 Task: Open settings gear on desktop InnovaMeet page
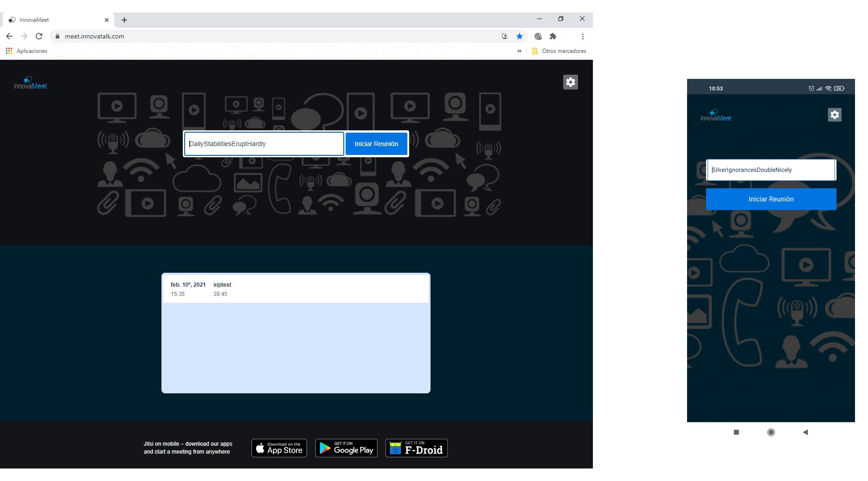(x=570, y=82)
